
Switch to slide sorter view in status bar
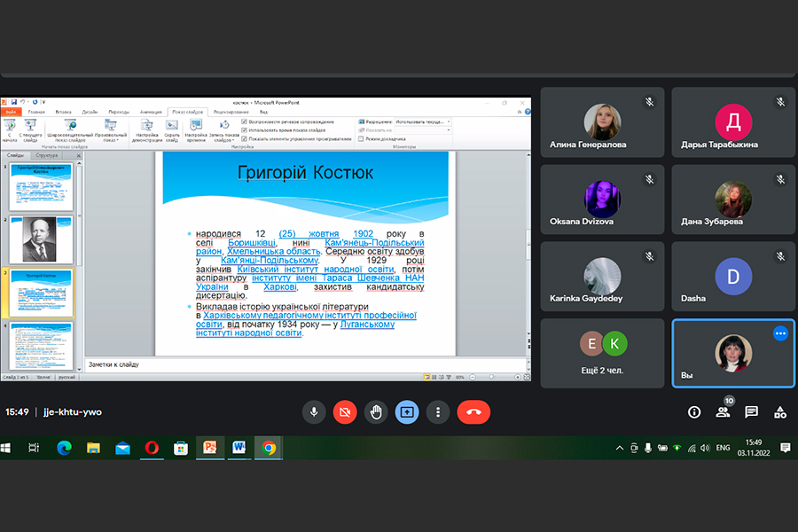pos(434,377)
